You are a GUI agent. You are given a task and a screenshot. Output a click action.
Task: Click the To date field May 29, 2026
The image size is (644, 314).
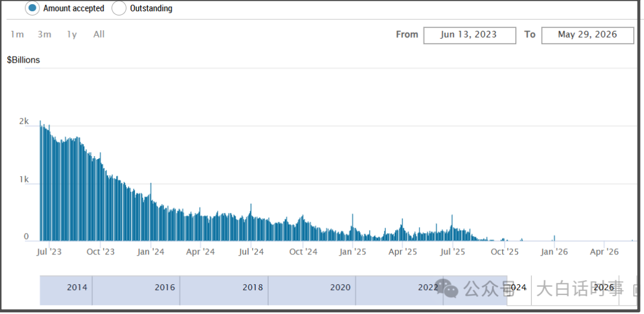pyautogui.click(x=587, y=35)
